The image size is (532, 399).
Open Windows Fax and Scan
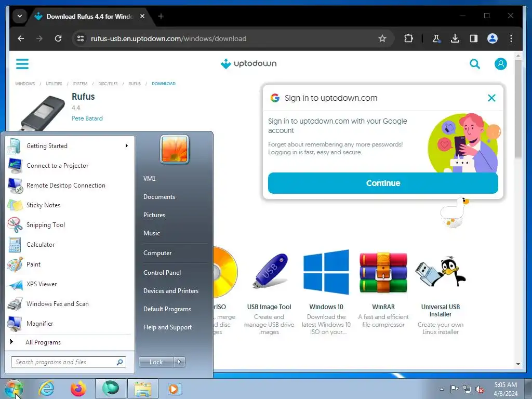click(x=70, y=303)
